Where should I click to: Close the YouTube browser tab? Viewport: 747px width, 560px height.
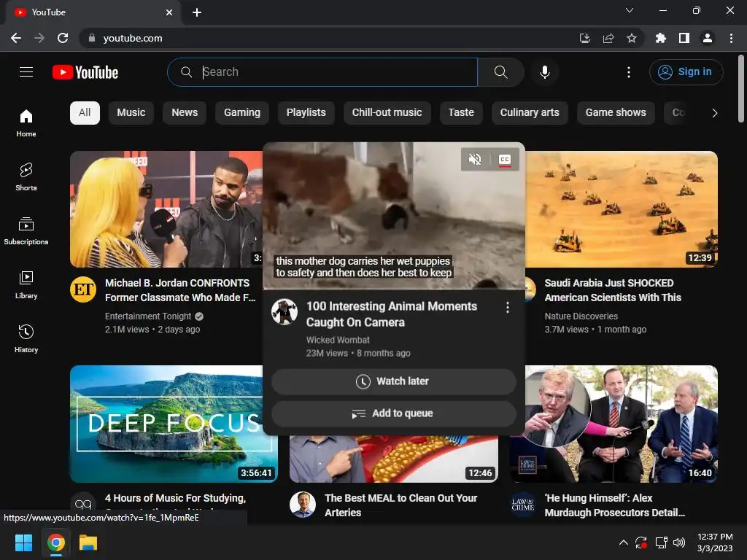pyautogui.click(x=169, y=12)
